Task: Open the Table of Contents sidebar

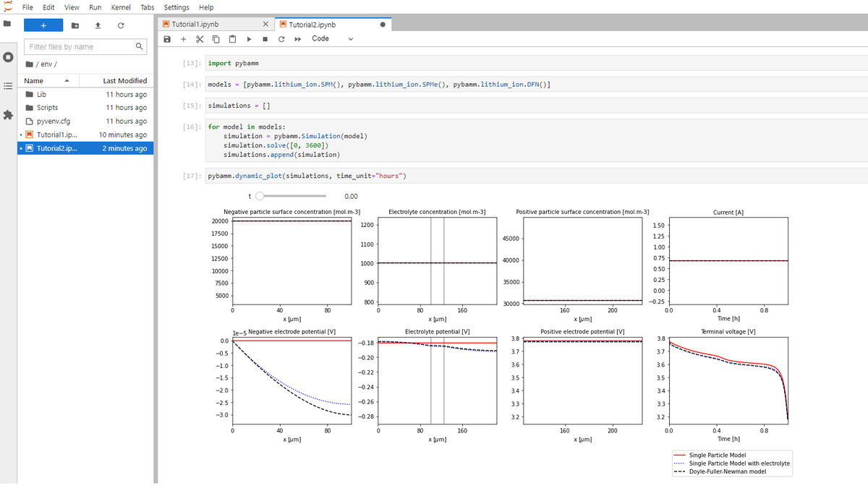Action: click(x=7, y=86)
